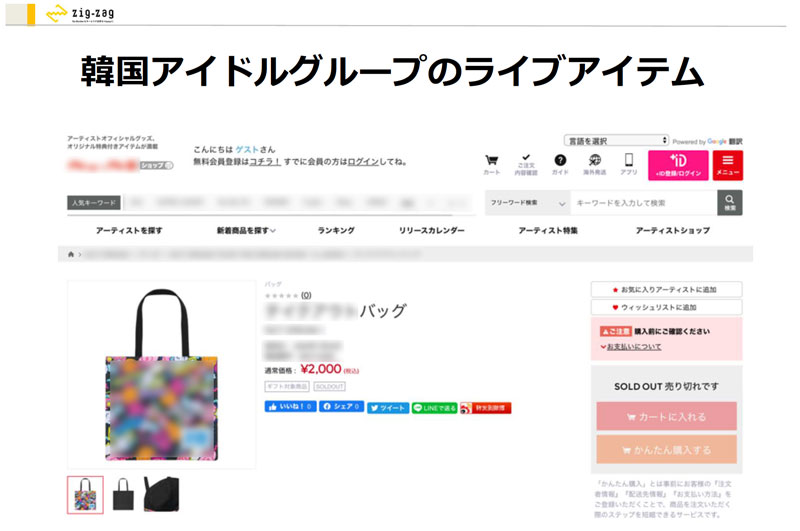Open the リリースカレンダー menu item
This screenshot has width=800, height=531.
point(432,231)
